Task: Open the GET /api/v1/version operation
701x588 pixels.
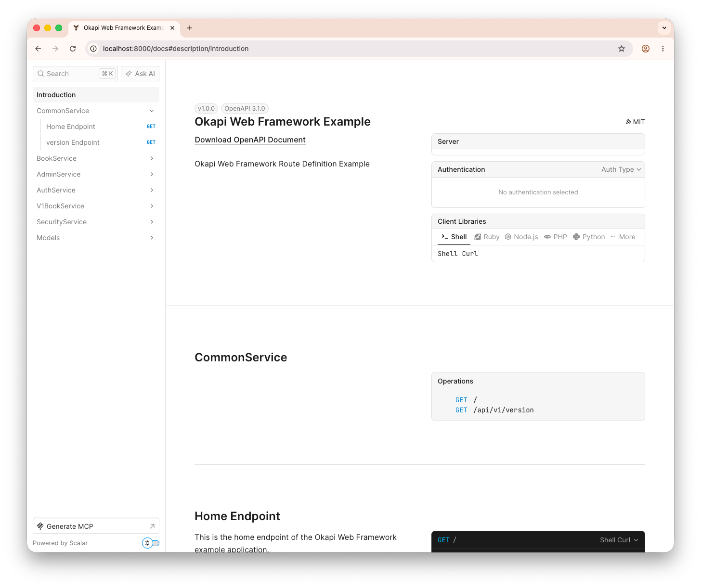Action: pyautogui.click(x=494, y=410)
